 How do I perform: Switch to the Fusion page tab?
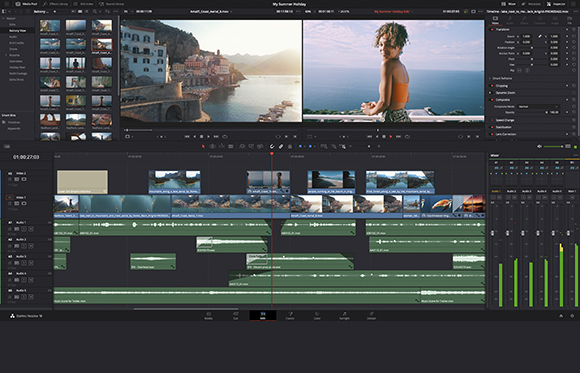click(x=290, y=316)
